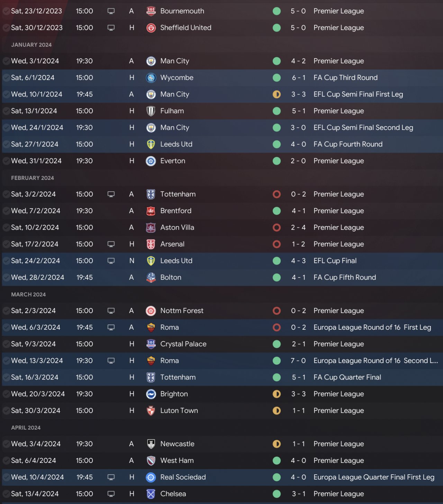Click TV icon on the Arsenal fixture
Screen dimensions: 443x504
coord(111,244)
